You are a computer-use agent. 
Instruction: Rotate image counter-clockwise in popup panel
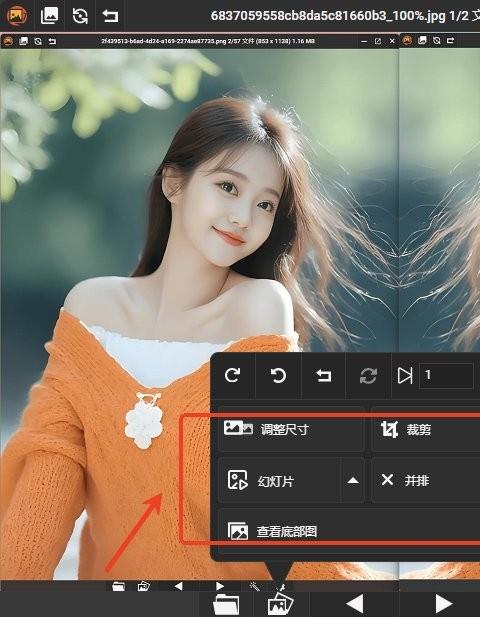pos(278,375)
